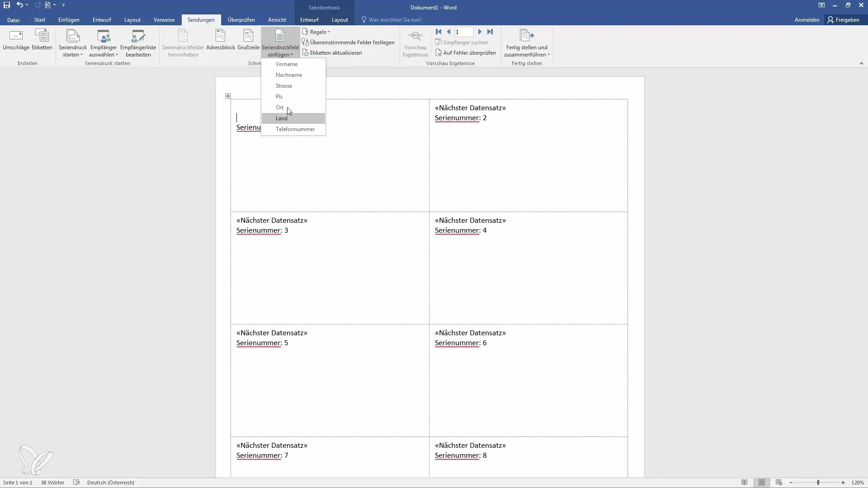The height and width of the screenshot is (488, 868).
Task: Toggle Vorschau Ergebnisse preview
Action: (x=415, y=43)
